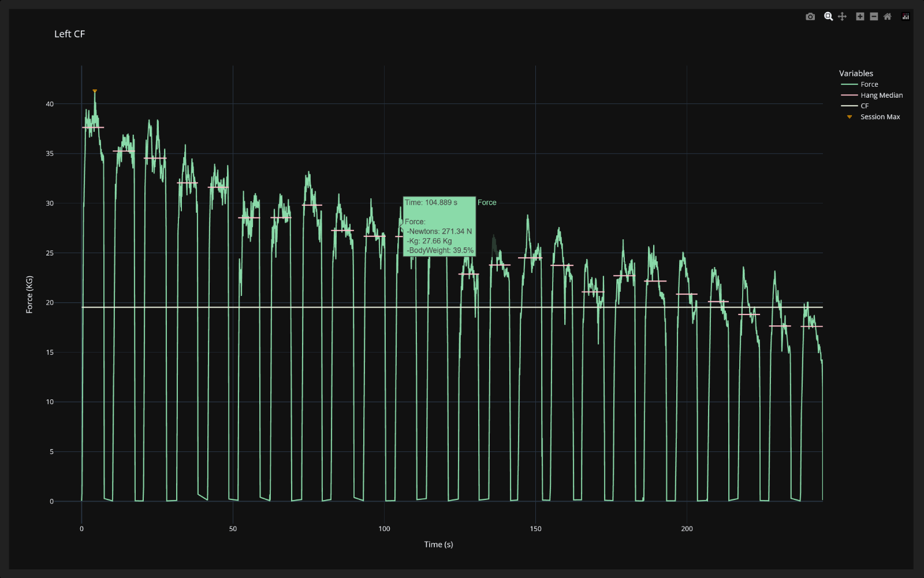Download plot as PNG with camera icon

(810, 17)
